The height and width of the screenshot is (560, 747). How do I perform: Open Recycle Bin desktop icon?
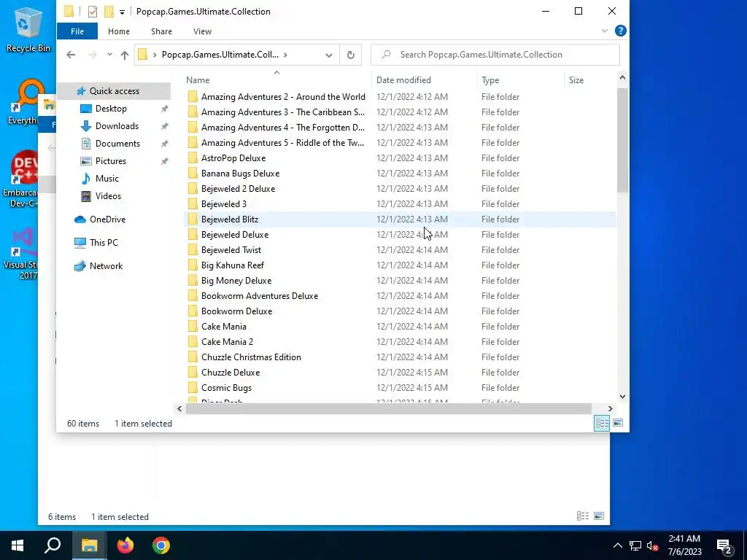point(27,28)
